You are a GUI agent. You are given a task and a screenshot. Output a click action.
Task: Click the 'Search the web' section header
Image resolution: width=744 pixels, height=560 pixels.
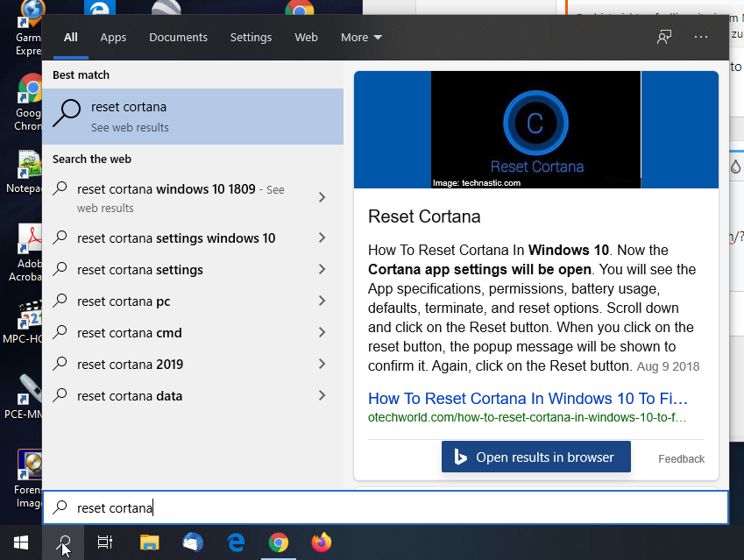pyautogui.click(x=92, y=159)
